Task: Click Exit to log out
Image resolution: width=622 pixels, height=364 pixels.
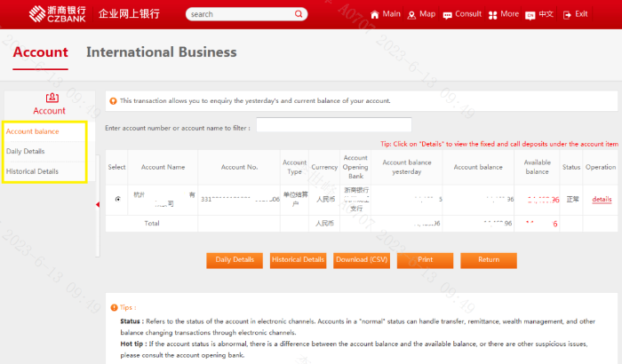Action: coord(581,14)
